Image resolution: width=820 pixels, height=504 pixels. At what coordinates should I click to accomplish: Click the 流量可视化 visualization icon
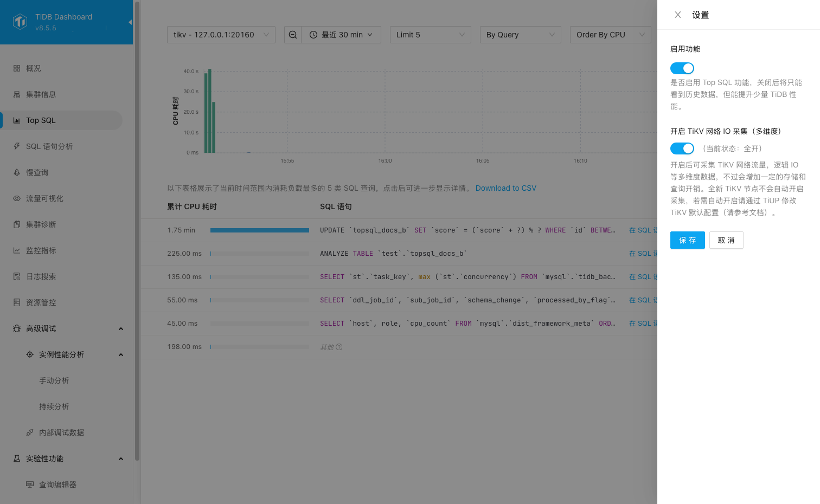17,198
